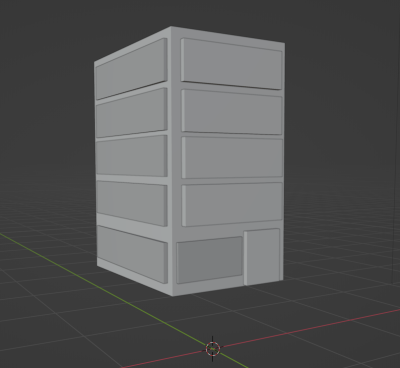Image resolution: width=400 pixels, height=368 pixels.
Task: Click the middle window on the left face
Action: click(132, 156)
